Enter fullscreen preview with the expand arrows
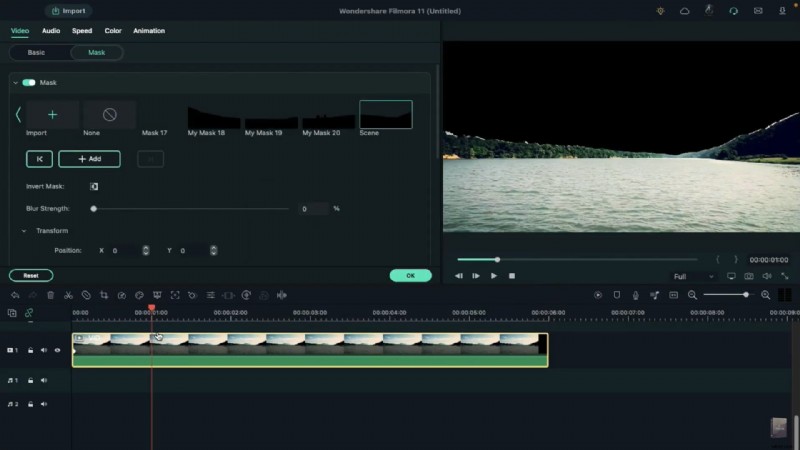 785,276
